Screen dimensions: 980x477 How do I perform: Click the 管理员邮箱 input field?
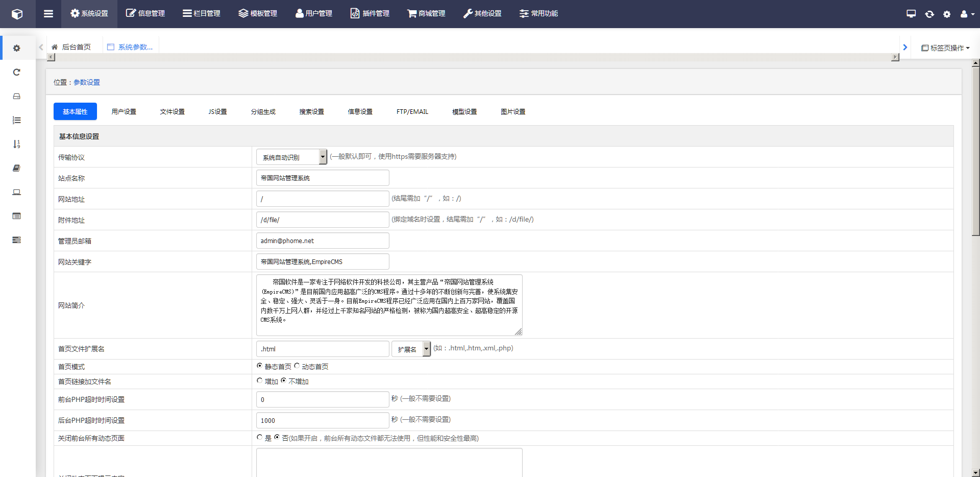tap(323, 241)
